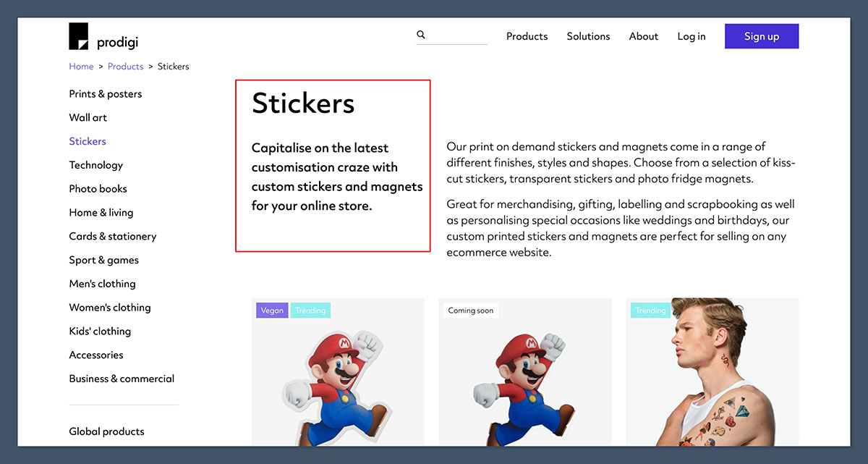Open the temporary tattoo product card
This screenshot has width=868, height=464.
coord(712,371)
